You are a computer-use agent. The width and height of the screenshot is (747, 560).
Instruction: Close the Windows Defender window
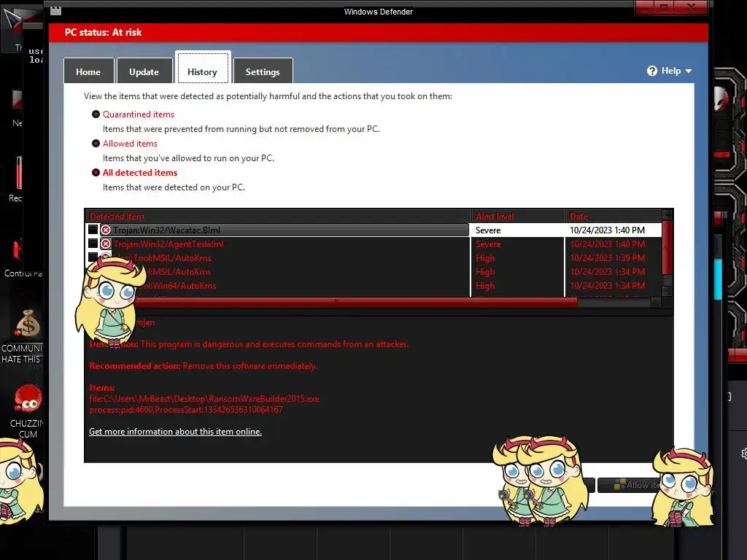[x=691, y=7]
